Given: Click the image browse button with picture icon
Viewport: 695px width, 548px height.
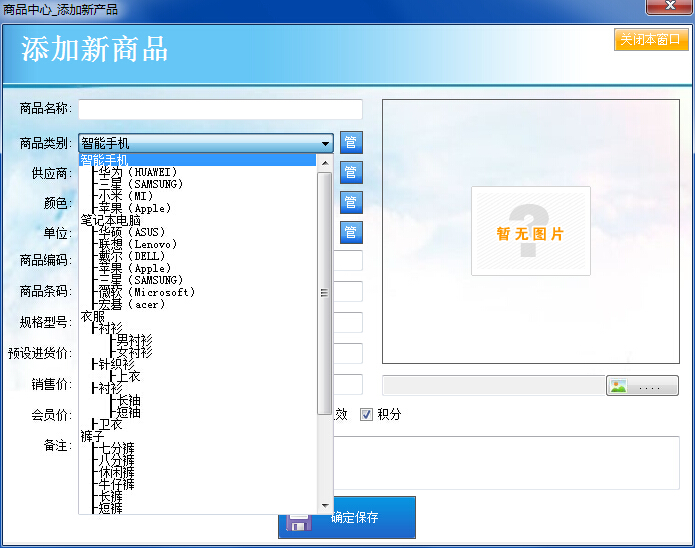Looking at the screenshot, I should coord(642,386).
